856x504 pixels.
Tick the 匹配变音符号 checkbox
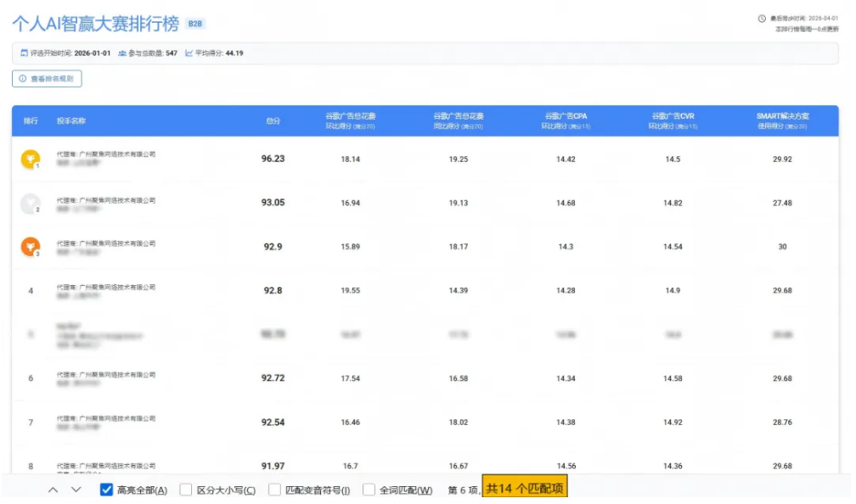(x=274, y=490)
